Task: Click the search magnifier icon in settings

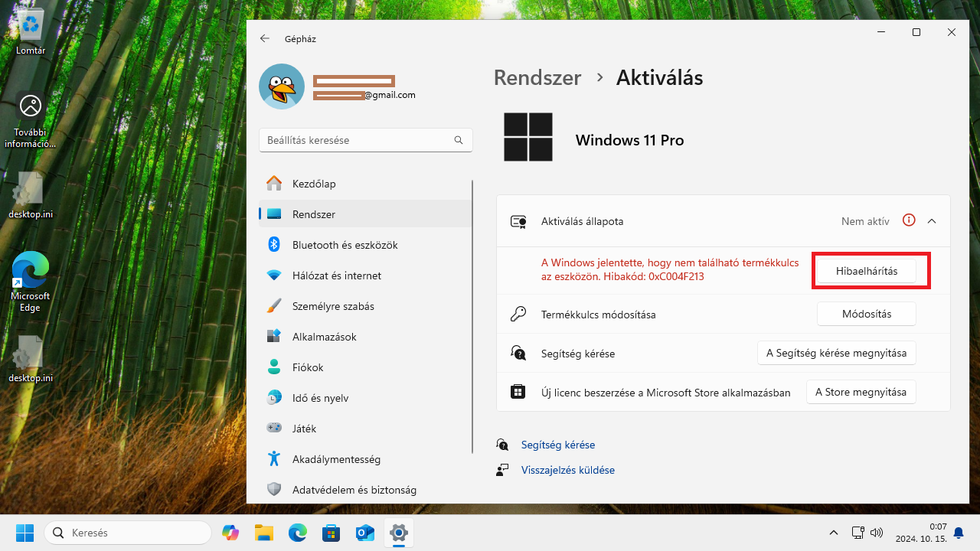Action: click(459, 140)
